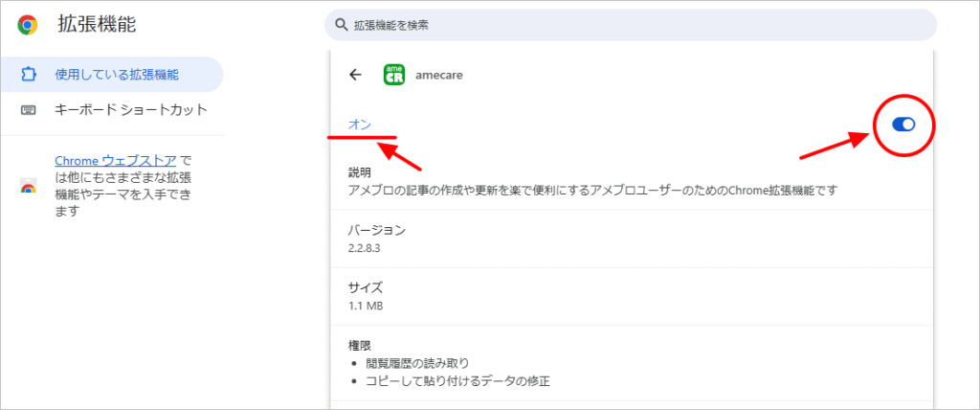Open 使用している拡張機能 in the sidebar
The image size is (980, 410).
coord(117,74)
